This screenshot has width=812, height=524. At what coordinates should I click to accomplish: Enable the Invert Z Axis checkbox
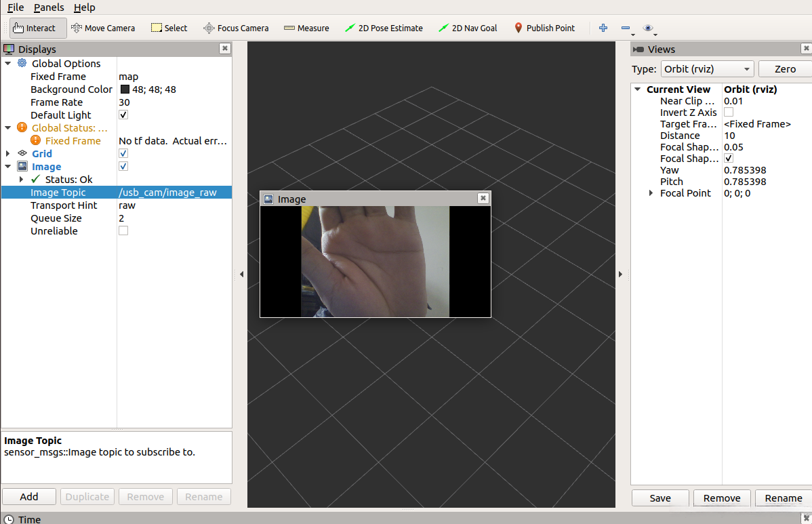coord(729,112)
